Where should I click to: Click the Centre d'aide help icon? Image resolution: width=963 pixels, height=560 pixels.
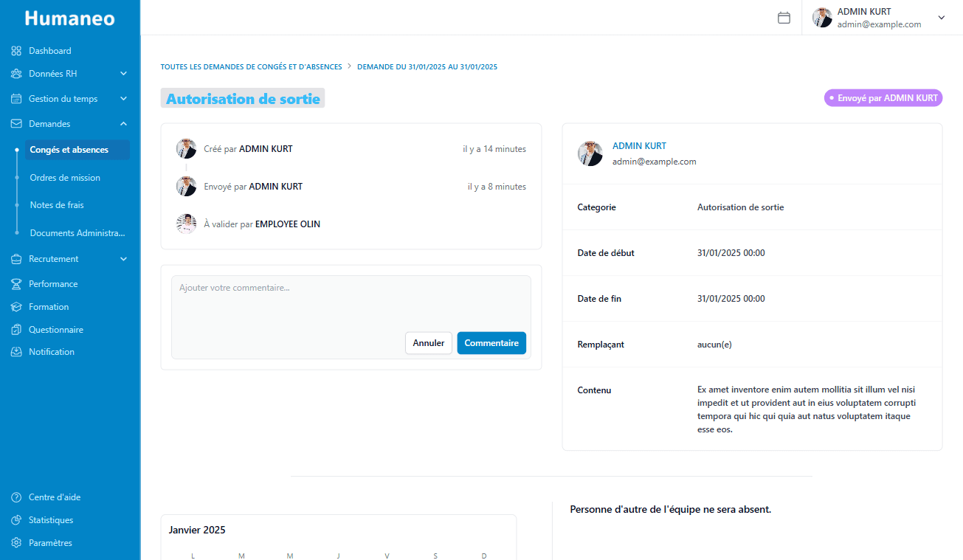16,497
